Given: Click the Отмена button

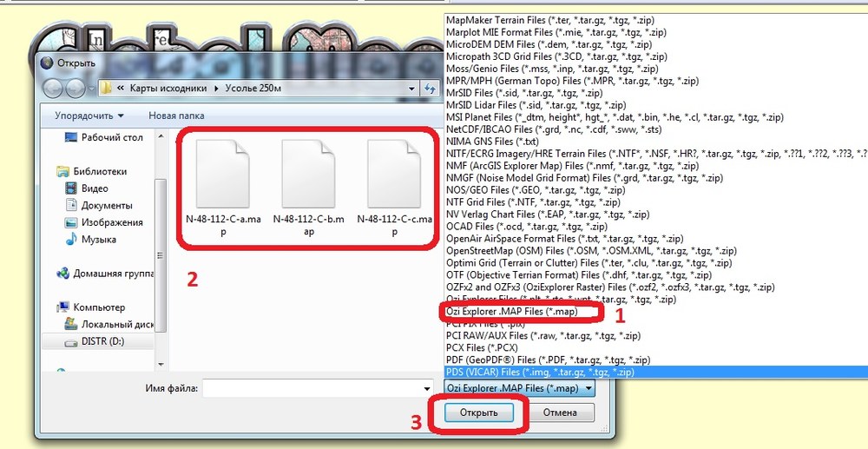Looking at the screenshot, I should (560, 413).
